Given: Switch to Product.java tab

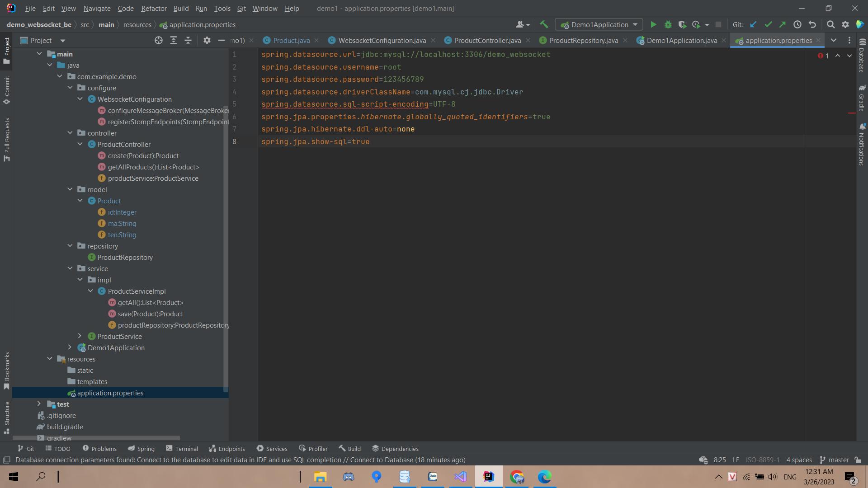Looking at the screenshot, I should (x=292, y=41).
